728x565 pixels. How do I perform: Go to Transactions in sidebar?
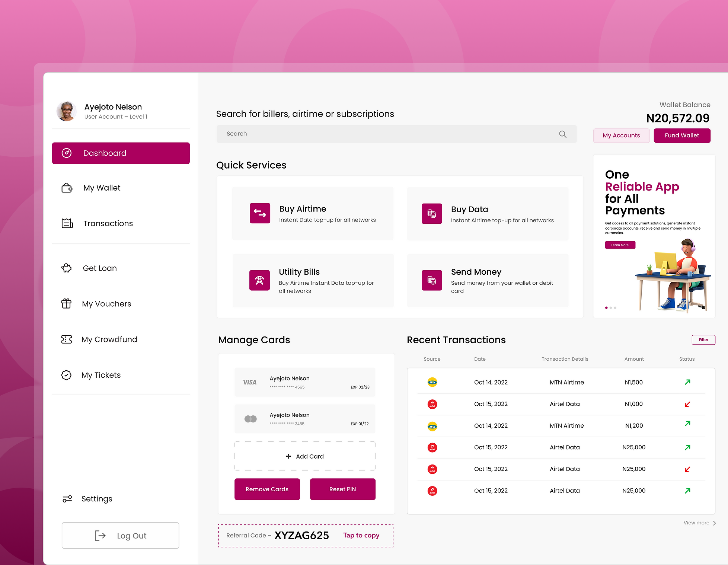(x=108, y=223)
